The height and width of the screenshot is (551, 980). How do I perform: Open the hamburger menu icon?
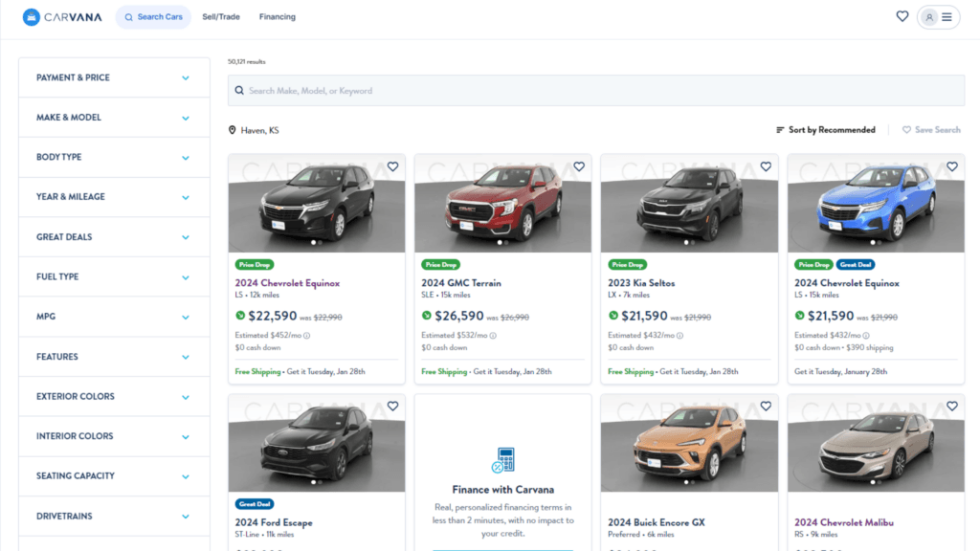tap(947, 17)
